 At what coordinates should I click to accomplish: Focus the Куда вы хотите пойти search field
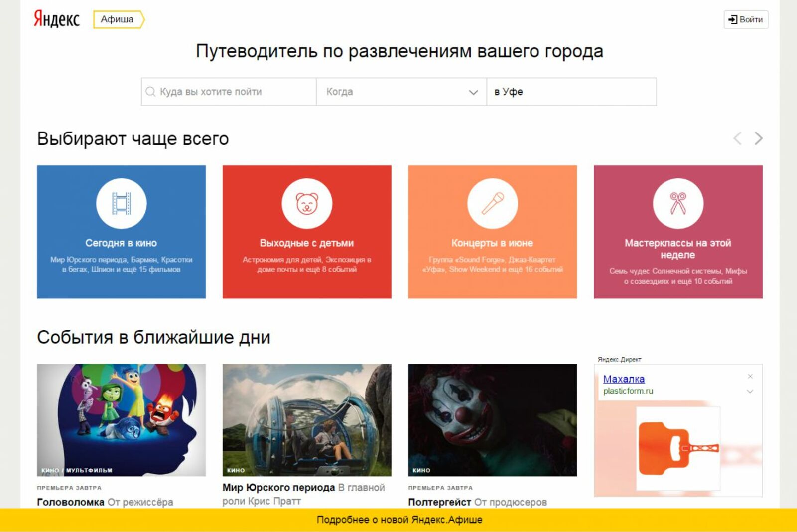pos(229,92)
